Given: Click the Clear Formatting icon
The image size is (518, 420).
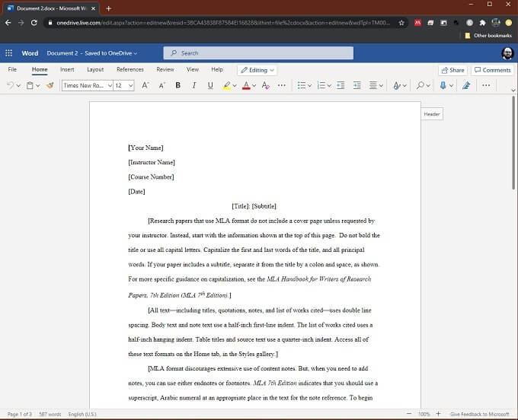Looking at the screenshot, I should click(265, 86).
